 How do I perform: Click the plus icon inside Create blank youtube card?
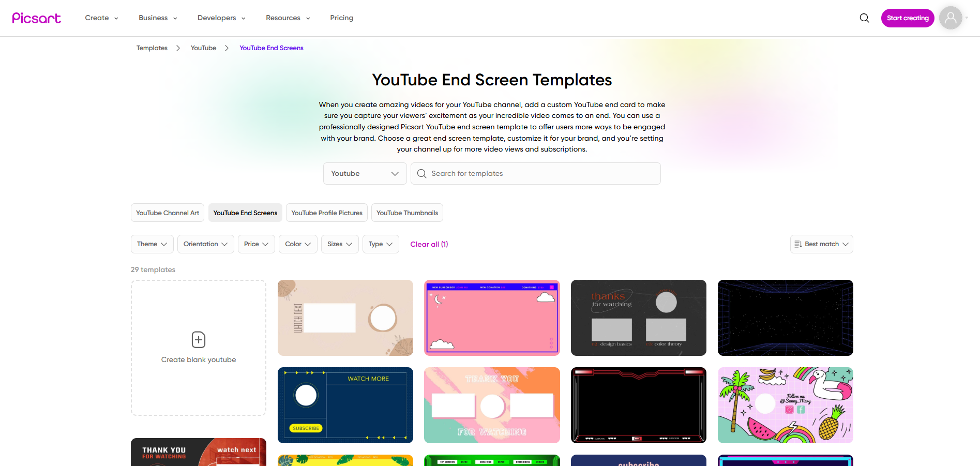[198, 340]
